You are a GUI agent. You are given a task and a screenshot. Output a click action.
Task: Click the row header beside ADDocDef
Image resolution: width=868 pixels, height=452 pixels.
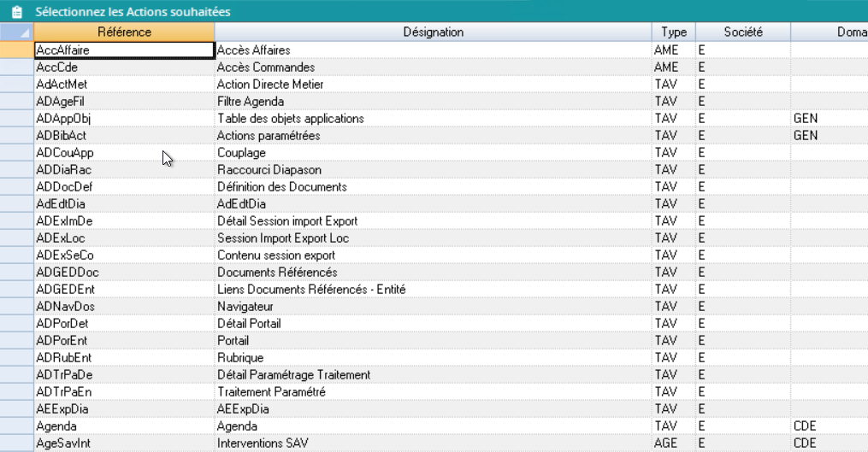[x=16, y=187]
